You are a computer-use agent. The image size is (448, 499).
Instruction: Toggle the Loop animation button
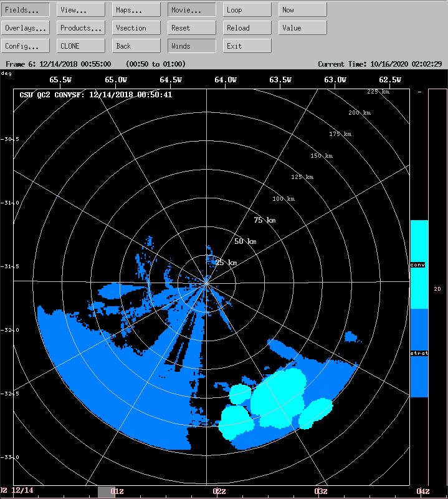pos(247,10)
